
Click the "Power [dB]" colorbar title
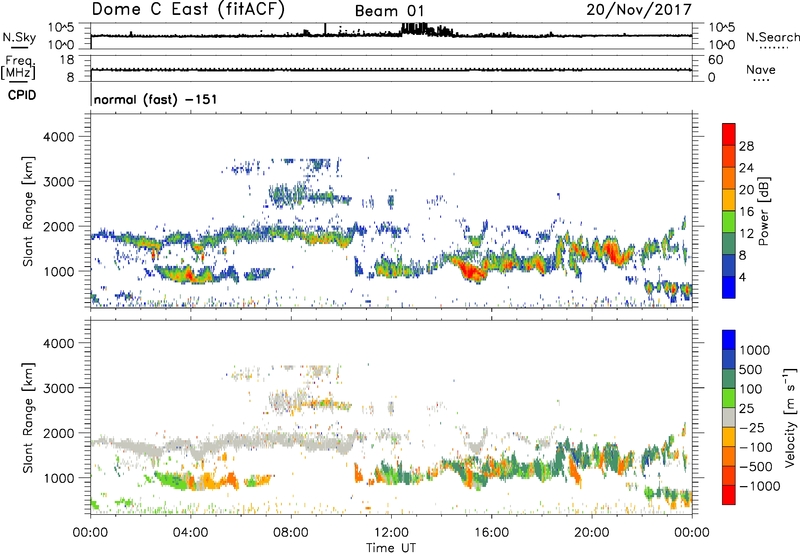coord(764,211)
